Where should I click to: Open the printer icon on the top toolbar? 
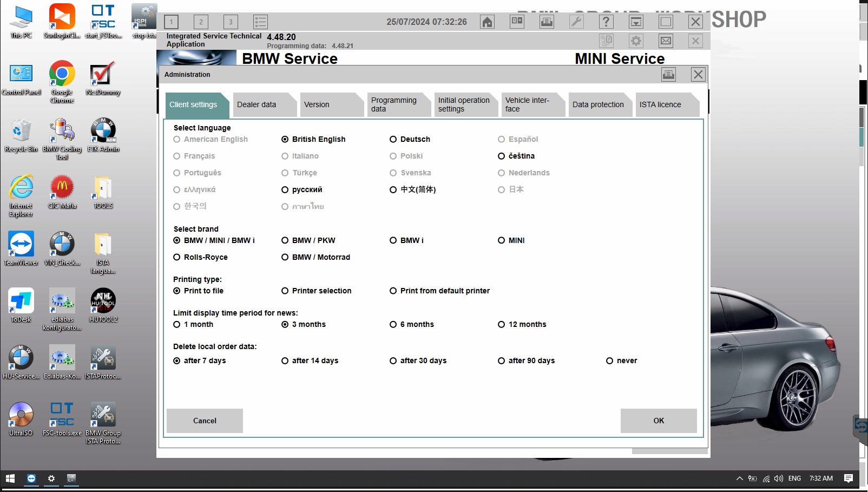tap(546, 22)
